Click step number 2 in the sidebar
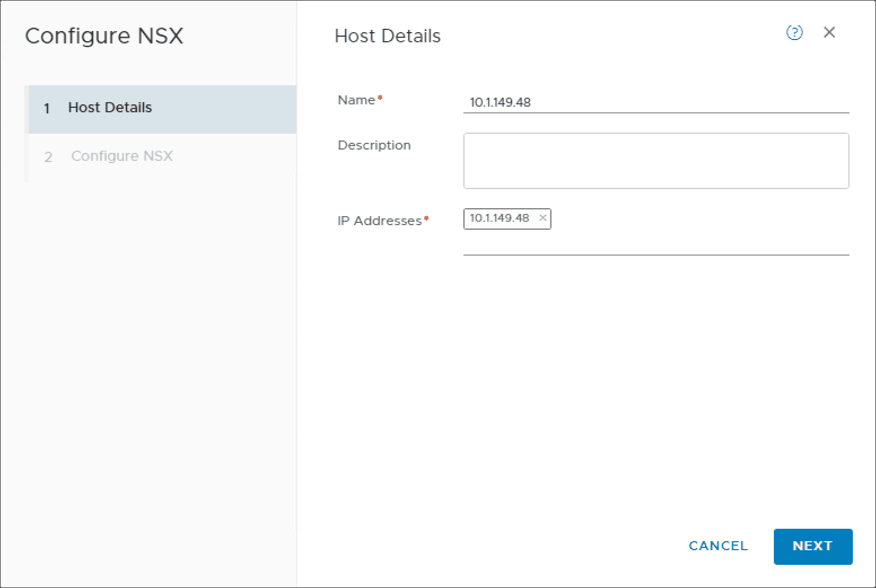Screen dimensions: 876x588 tap(48, 157)
